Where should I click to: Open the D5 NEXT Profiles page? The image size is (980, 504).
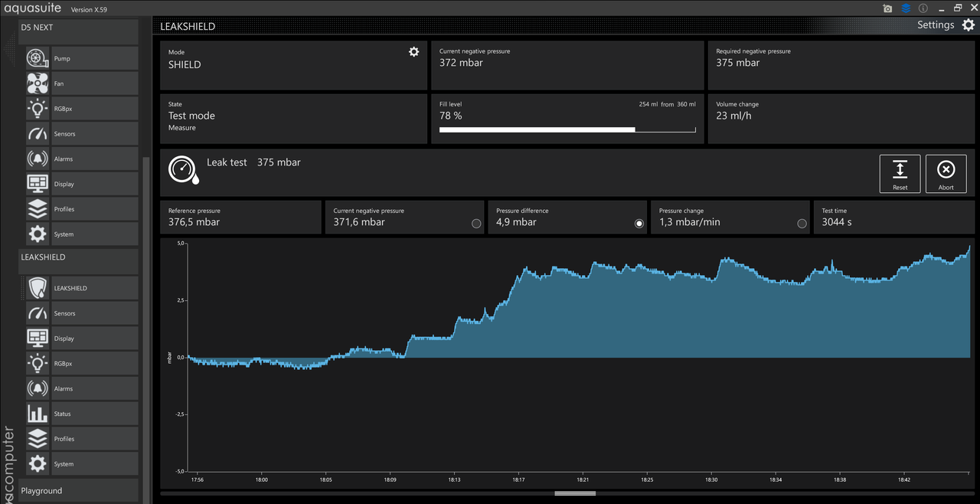[x=82, y=209]
